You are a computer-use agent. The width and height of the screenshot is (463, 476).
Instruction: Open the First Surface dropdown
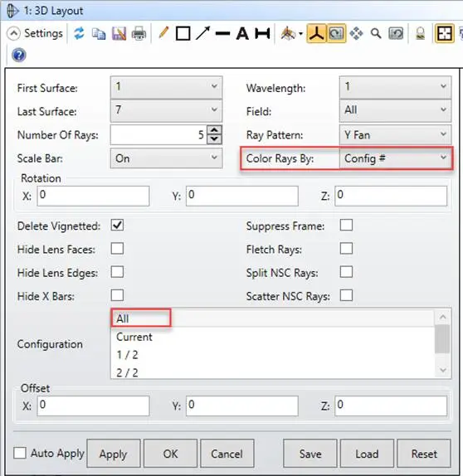pyautogui.click(x=166, y=87)
